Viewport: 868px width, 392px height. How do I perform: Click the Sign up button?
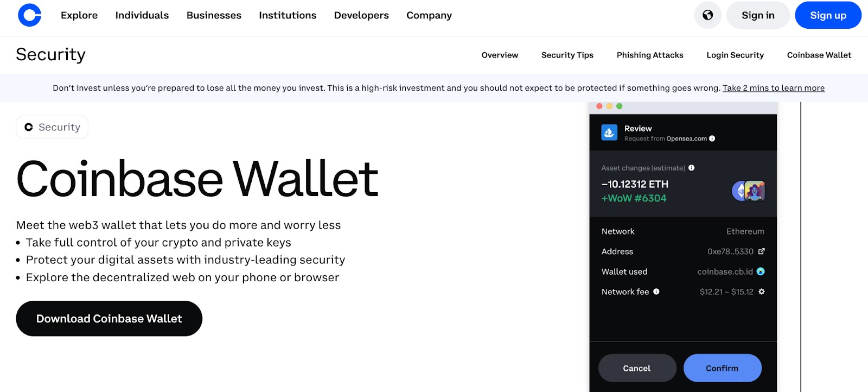[828, 15]
